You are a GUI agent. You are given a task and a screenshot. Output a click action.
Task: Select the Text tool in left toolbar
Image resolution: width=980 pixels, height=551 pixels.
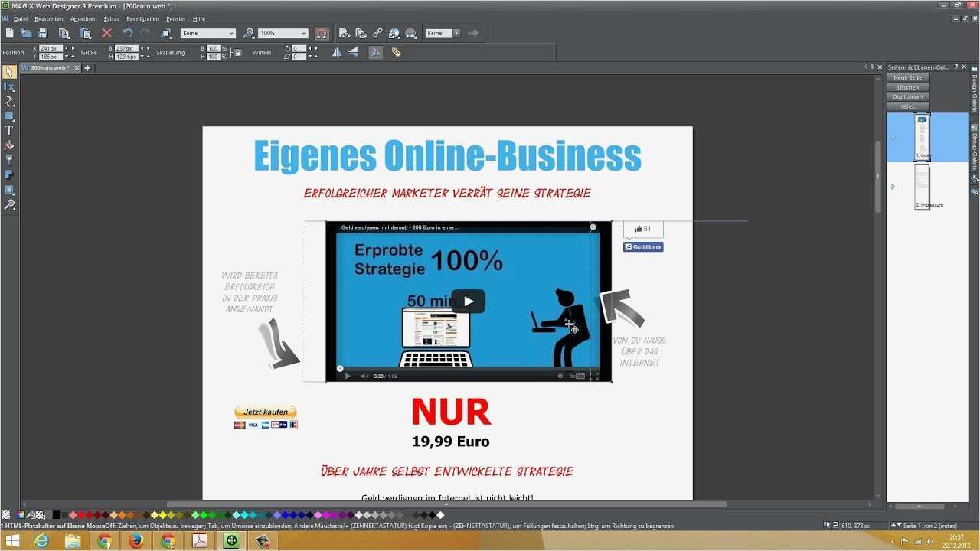point(9,131)
